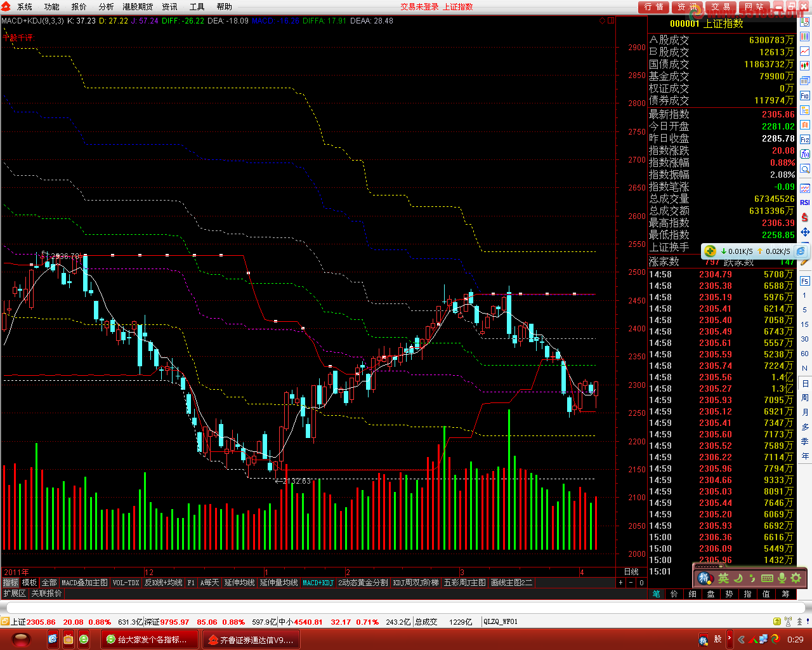Open the 分析 menu
Viewport: 812px width, 650px height.
pos(107,6)
